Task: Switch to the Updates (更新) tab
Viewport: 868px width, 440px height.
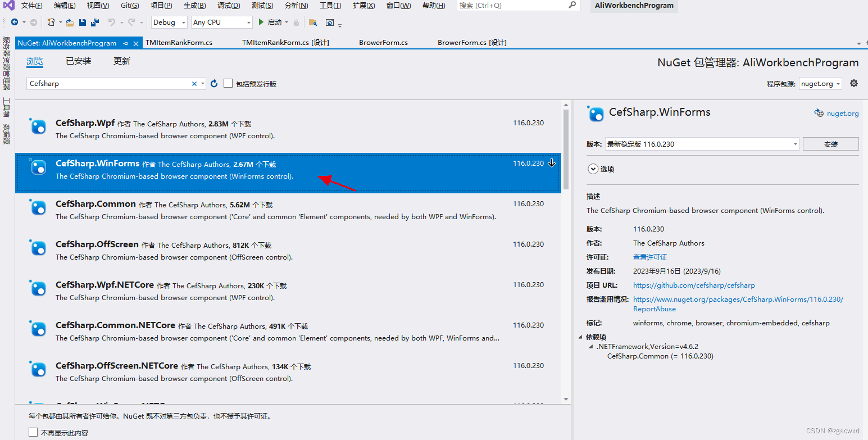Action: click(x=122, y=61)
